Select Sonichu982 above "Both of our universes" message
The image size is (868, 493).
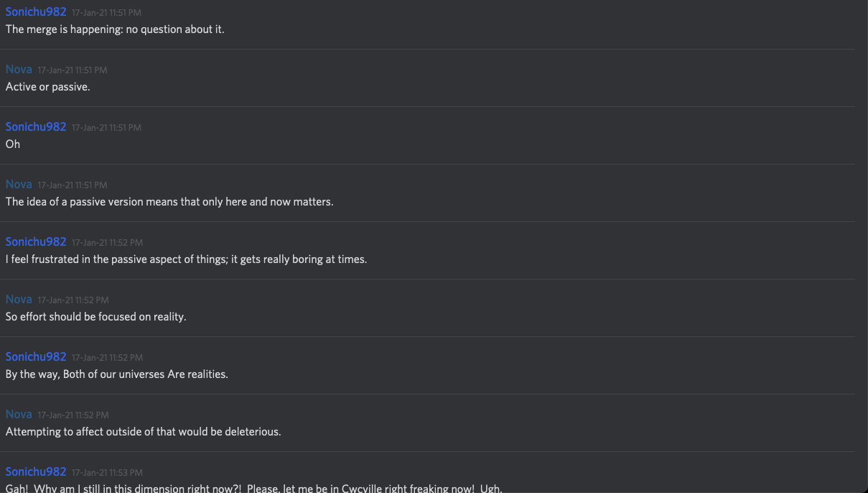(36, 356)
